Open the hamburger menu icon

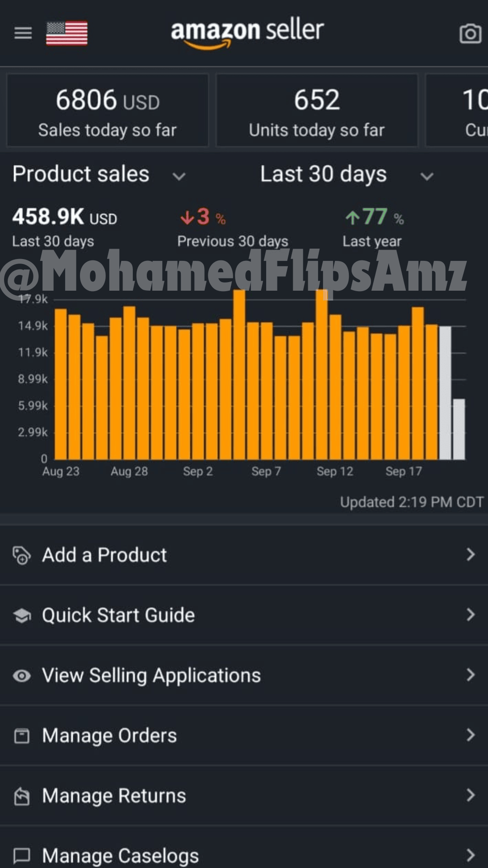pyautogui.click(x=23, y=33)
